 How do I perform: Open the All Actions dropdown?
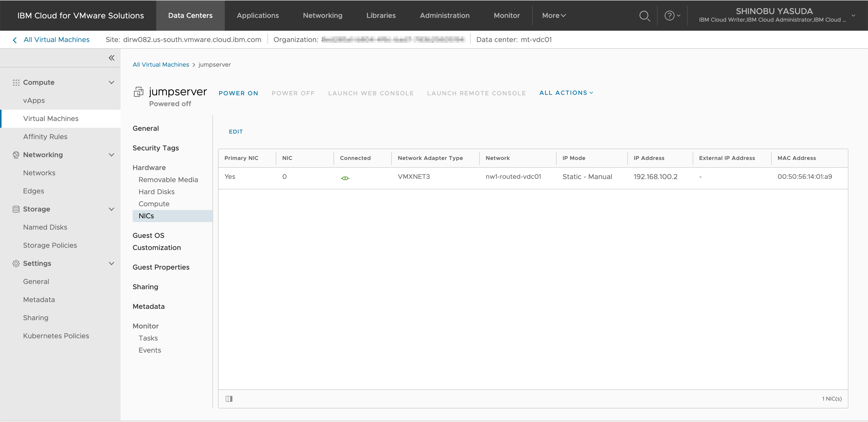point(566,93)
